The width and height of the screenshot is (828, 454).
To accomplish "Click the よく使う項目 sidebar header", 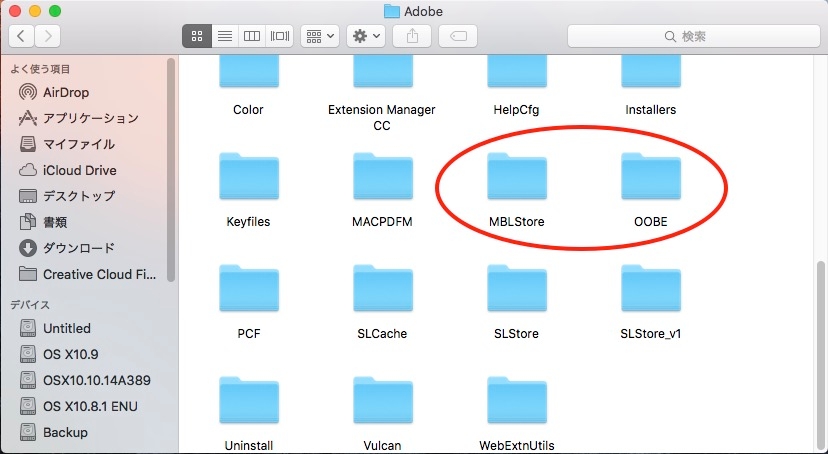I will [40, 69].
